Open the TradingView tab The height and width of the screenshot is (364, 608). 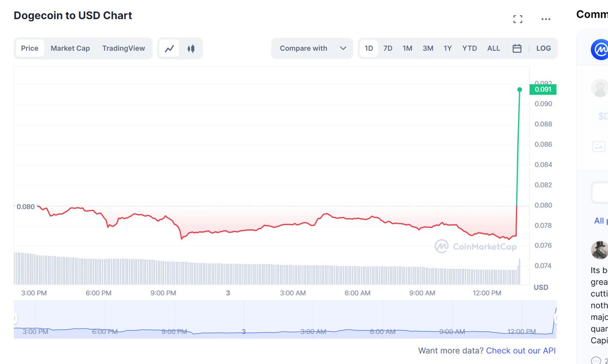point(124,49)
